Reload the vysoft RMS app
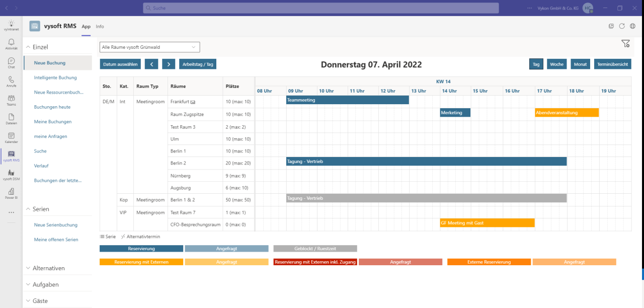Screen dimensions: 644x308 [623, 26]
